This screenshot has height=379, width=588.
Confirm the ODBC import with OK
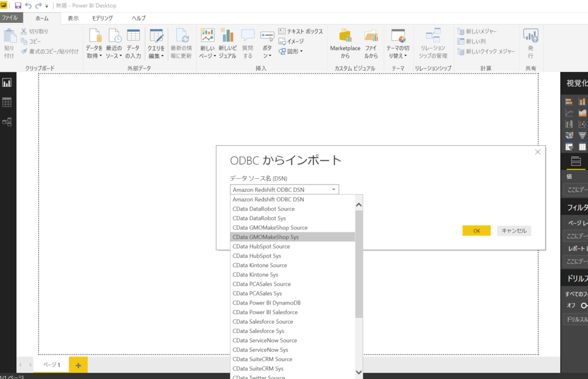(x=476, y=230)
